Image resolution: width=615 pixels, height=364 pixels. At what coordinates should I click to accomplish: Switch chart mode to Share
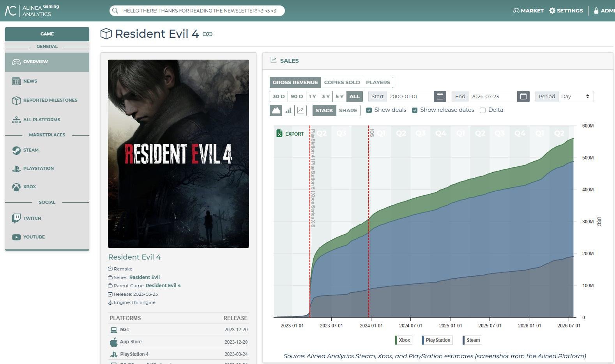point(348,110)
